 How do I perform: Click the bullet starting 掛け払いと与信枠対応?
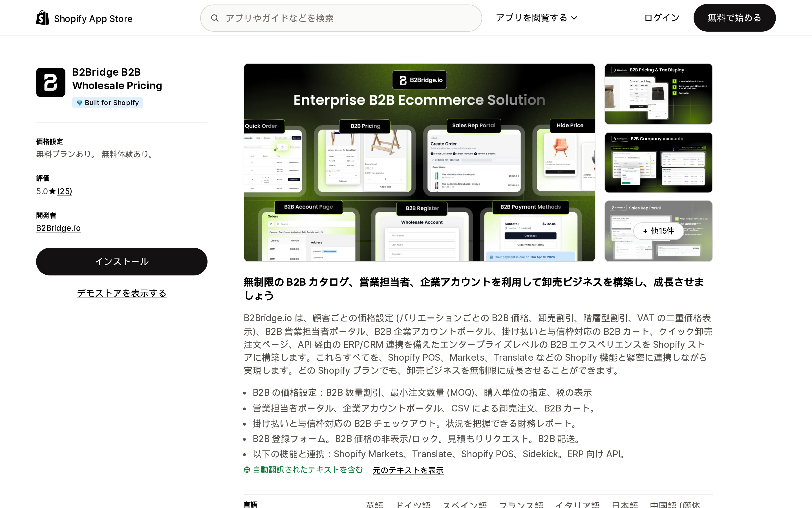(415, 424)
